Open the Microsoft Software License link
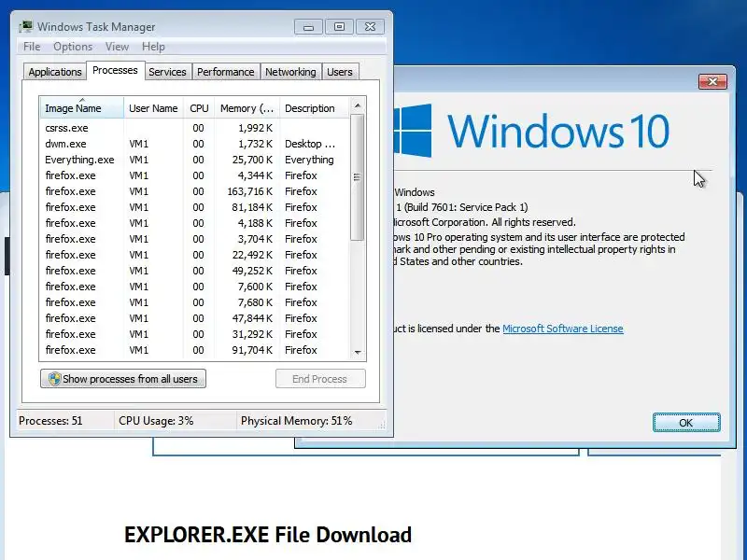The image size is (747, 560). tap(563, 329)
